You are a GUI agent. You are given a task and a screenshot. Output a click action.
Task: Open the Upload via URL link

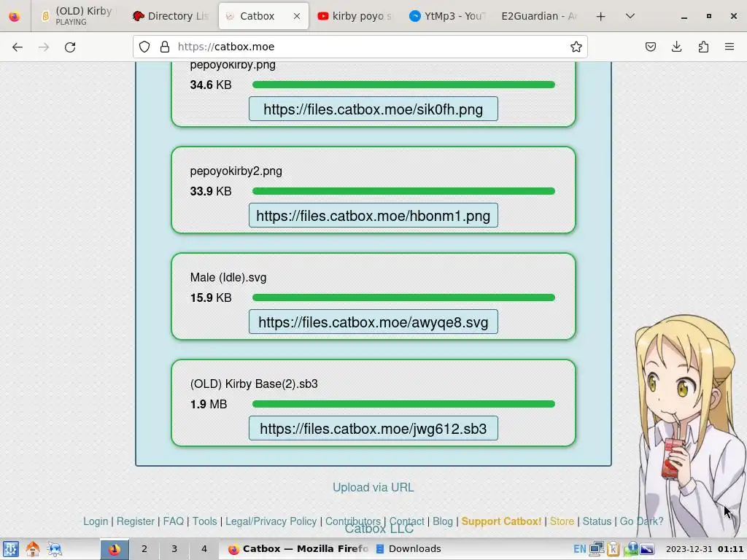(x=373, y=487)
